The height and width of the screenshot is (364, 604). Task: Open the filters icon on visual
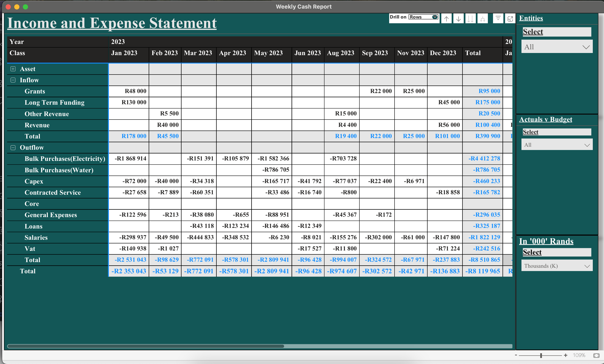pos(498,19)
